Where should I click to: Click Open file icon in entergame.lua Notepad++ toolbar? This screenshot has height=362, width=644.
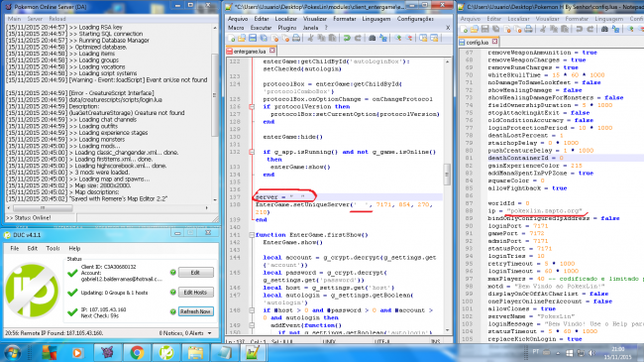[x=242, y=39]
